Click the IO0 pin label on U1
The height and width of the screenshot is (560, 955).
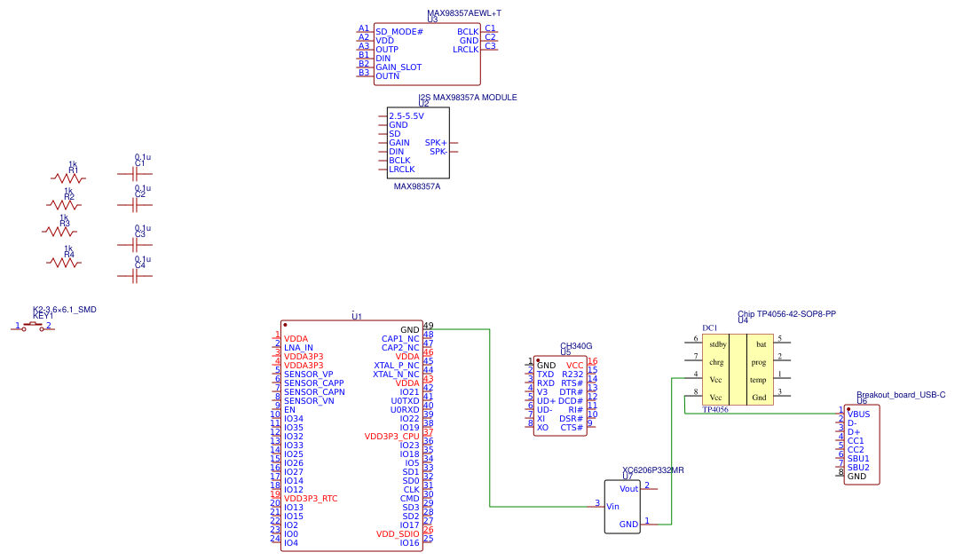point(291,534)
